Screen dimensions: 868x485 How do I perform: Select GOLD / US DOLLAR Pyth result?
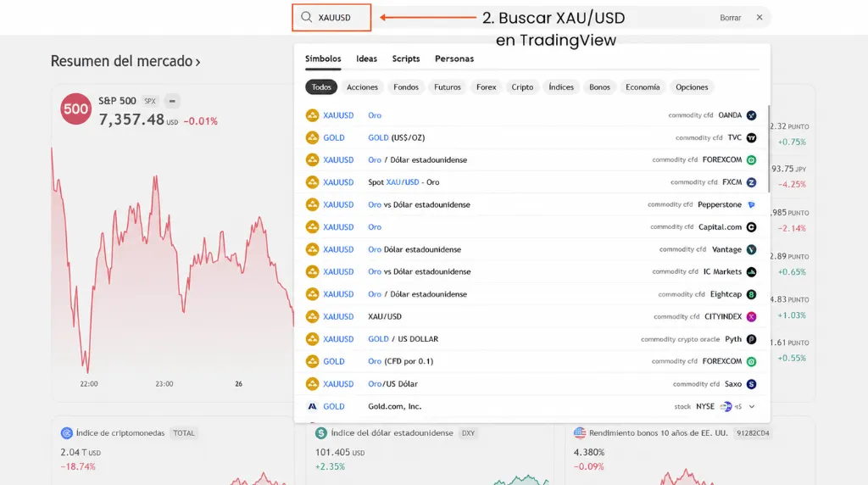coord(531,339)
